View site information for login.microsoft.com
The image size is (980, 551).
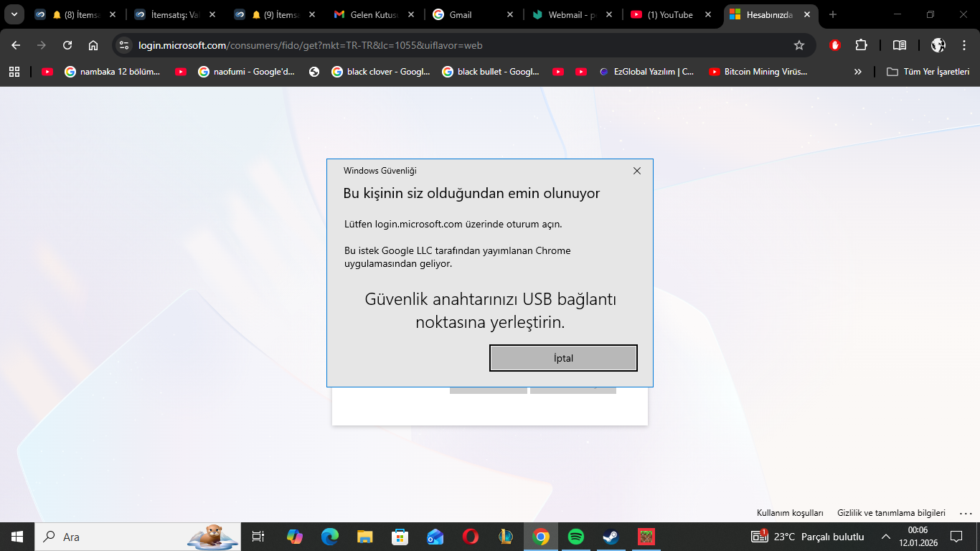(x=125, y=45)
